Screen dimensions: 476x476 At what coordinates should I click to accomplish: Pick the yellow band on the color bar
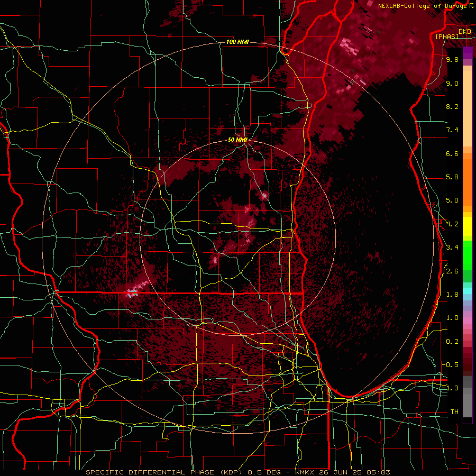point(467,226)
